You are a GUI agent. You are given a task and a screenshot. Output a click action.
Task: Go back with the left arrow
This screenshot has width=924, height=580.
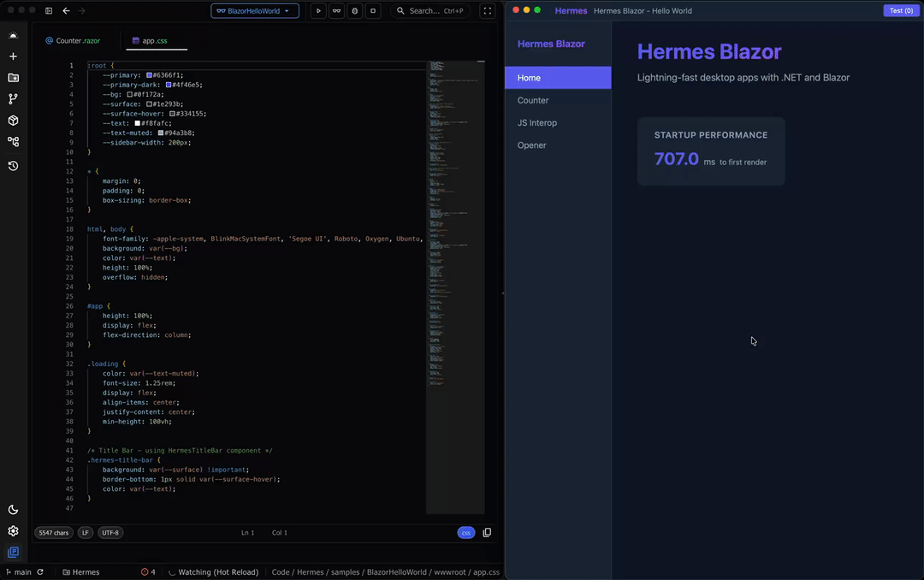tap(66, 10)
